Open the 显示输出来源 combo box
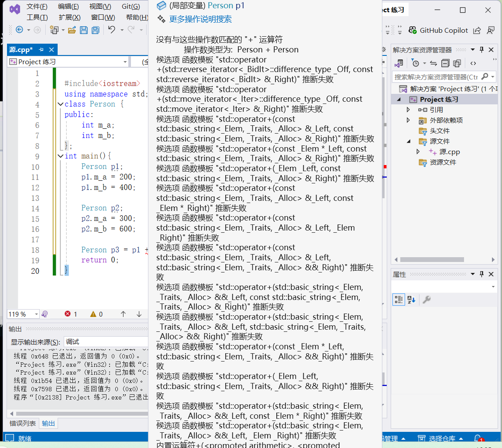Viewport: 502px width, 448px height. 106,342
